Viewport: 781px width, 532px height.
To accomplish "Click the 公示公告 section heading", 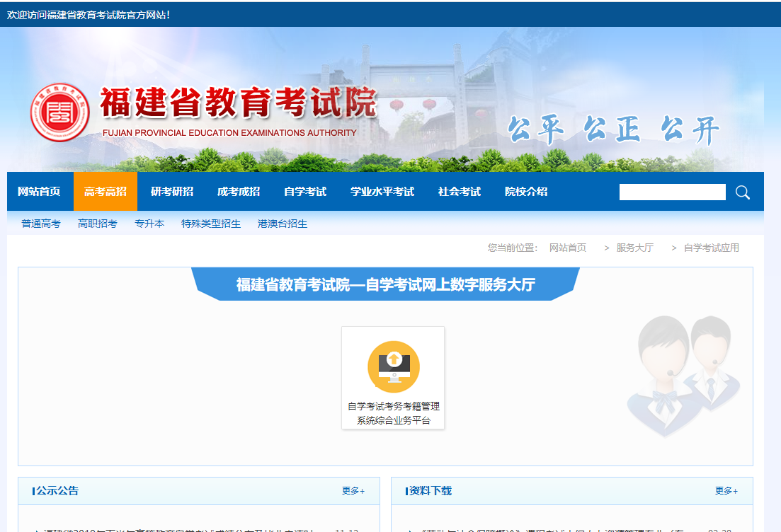I will tap(57, 491).
